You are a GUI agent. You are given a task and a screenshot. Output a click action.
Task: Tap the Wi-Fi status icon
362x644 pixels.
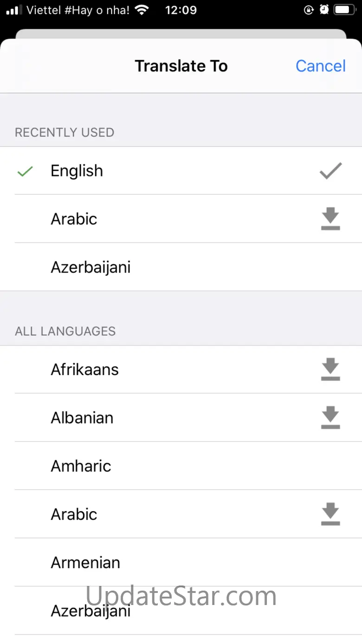point(142,10)
